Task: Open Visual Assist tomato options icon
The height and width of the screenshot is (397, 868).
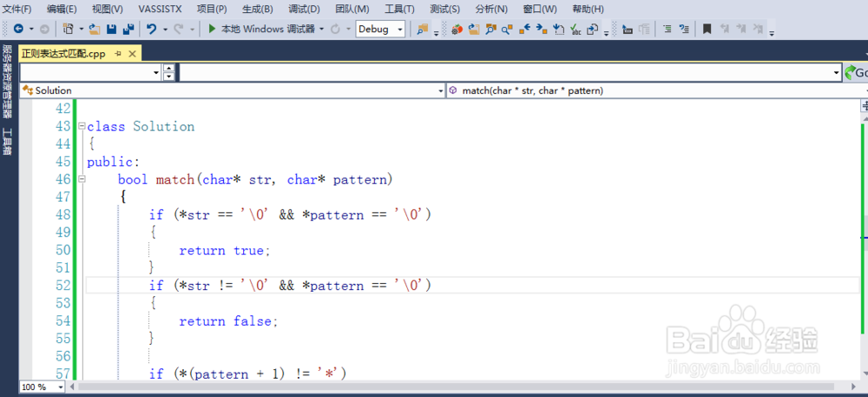Action: point(457,30)
